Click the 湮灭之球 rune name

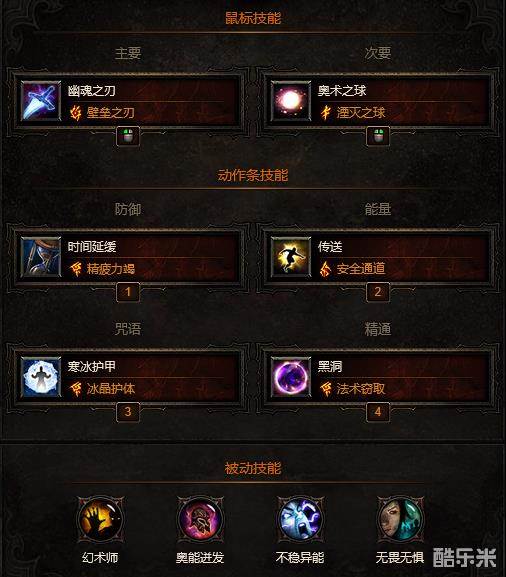pos(361,113)
